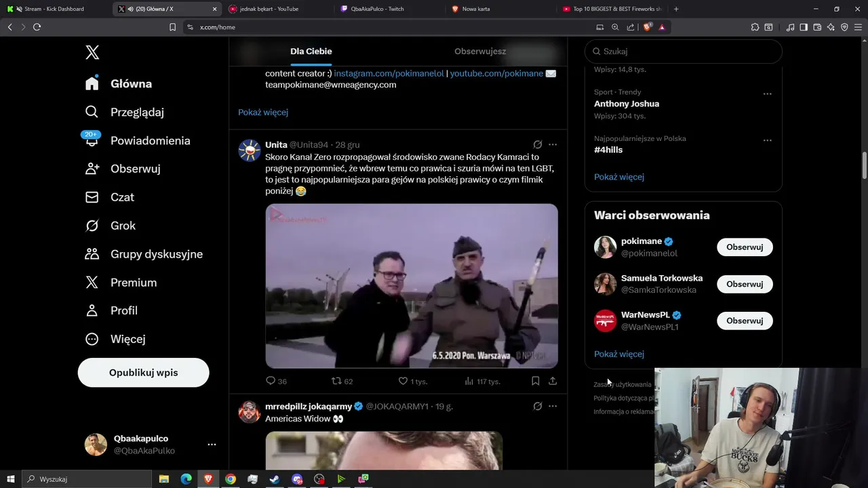Play the video in Unita post
This screenshot has width=868, height=488.
(412, 286)
